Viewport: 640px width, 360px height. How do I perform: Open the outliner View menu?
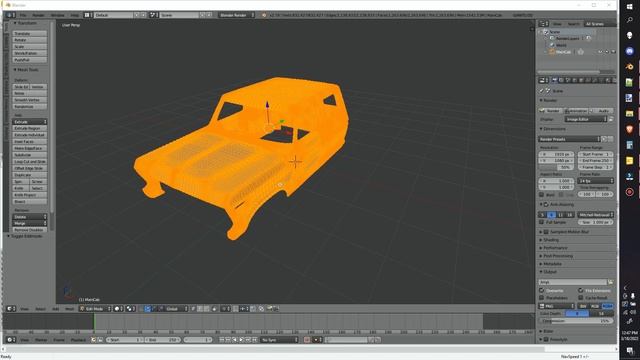point(557,24)
